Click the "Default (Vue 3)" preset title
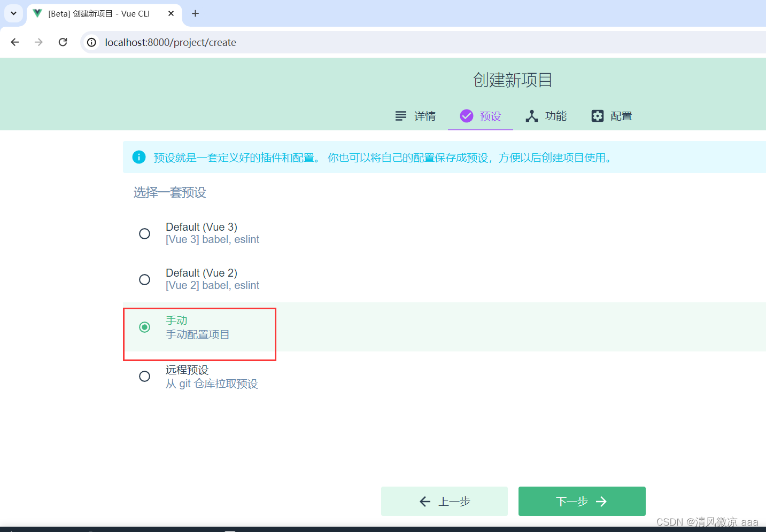The image size is (766, 532). tap(202, 227)
